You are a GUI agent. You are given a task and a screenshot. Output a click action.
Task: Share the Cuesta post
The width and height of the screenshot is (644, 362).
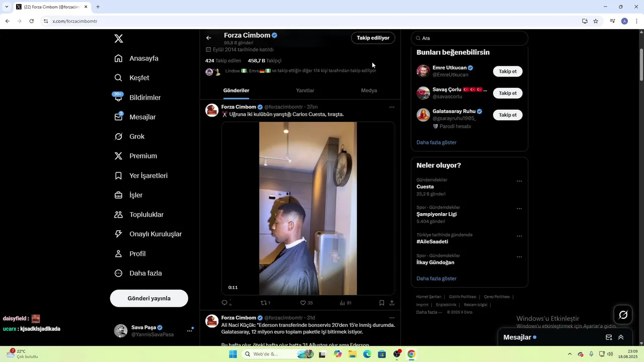(x=392, y=303)
